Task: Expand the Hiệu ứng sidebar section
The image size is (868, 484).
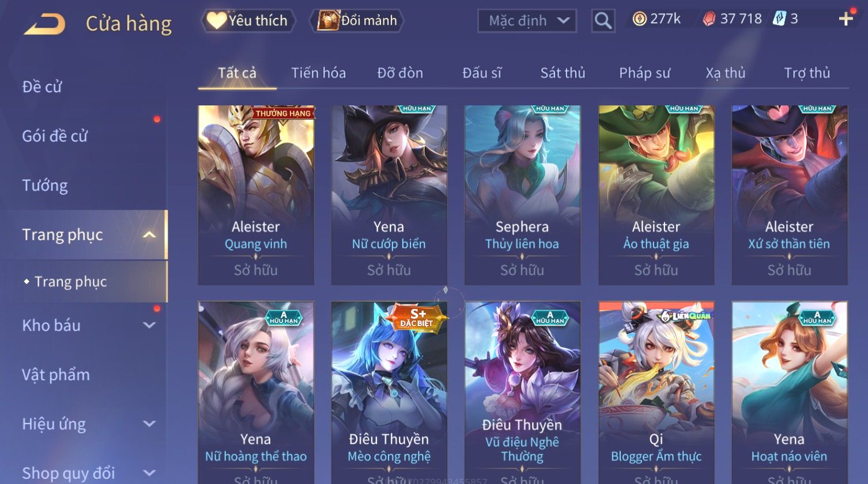Action: 149,424
